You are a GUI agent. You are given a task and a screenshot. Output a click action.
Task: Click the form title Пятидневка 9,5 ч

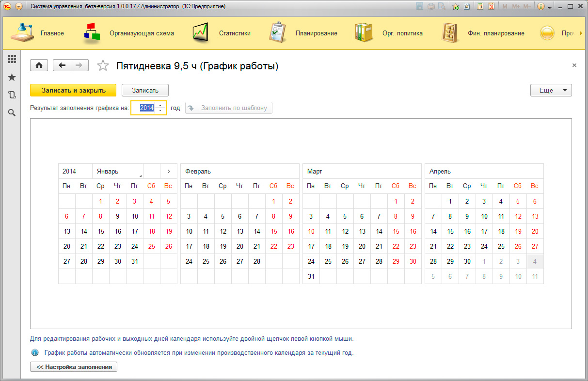197,66
